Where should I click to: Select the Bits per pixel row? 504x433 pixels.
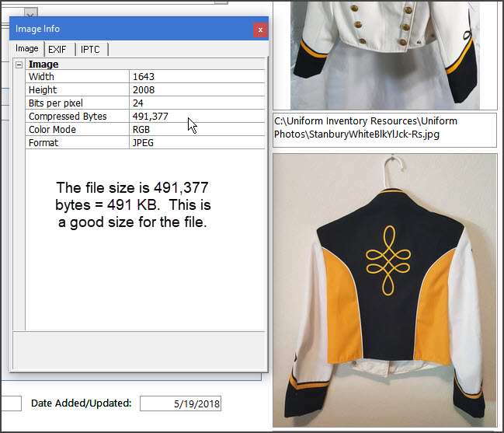pos(78,103)
